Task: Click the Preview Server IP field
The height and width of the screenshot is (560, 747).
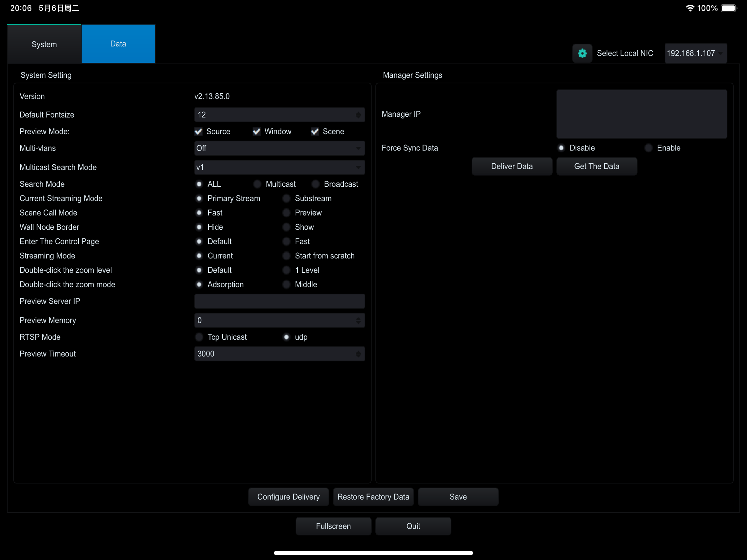Action: (x=279, y=301)
